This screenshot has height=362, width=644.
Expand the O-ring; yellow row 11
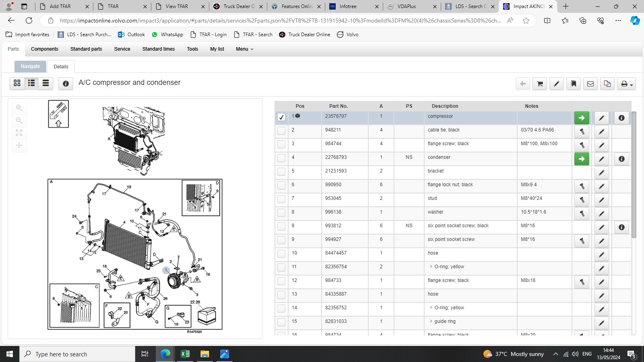point(431,267)
